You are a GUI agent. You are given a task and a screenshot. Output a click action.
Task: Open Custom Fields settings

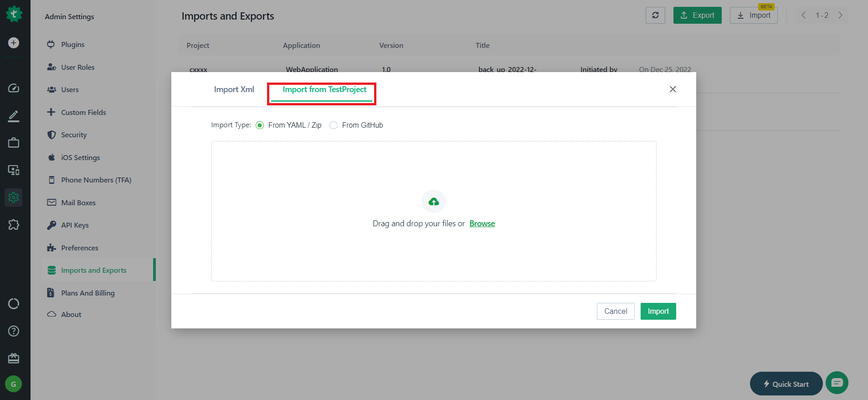[83, 112]
